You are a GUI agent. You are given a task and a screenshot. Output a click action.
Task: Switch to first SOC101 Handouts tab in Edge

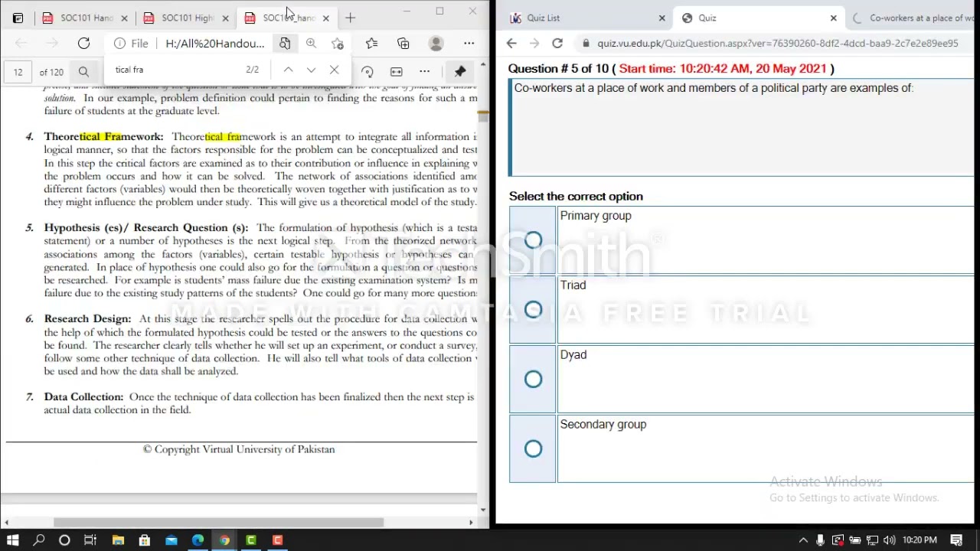click(84, 18)
